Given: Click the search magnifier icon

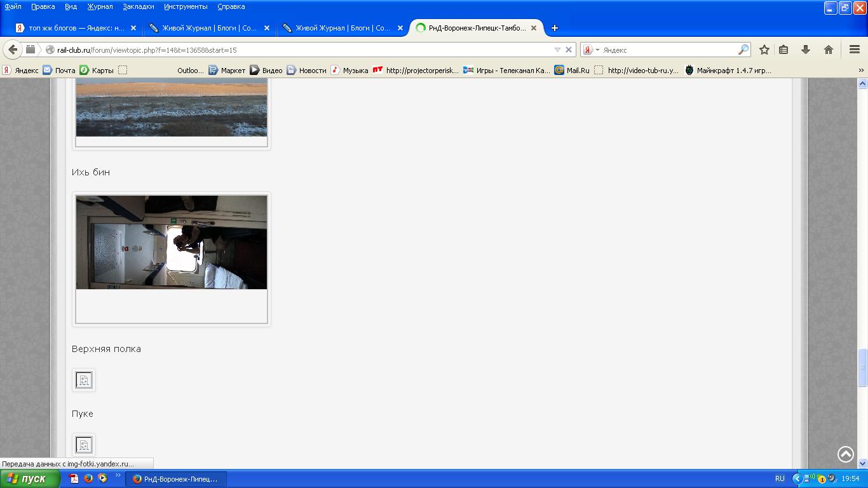Looking at the screenshot, I should [743, 50].
